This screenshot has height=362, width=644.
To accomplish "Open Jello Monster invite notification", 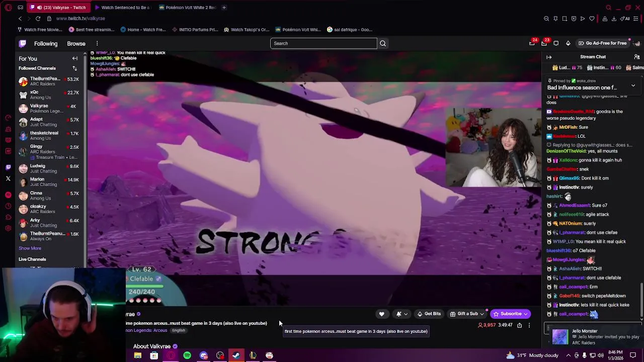I will coord(593,337).
